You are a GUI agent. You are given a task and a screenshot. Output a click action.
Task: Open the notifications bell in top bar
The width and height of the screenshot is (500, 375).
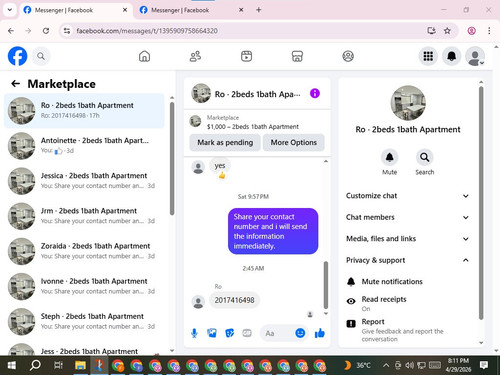point(451,56)
